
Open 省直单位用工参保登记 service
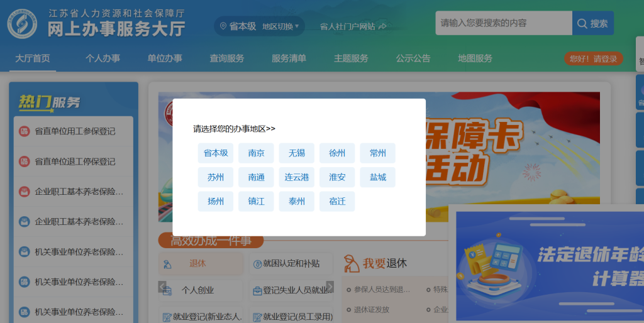tap(75, 131)
